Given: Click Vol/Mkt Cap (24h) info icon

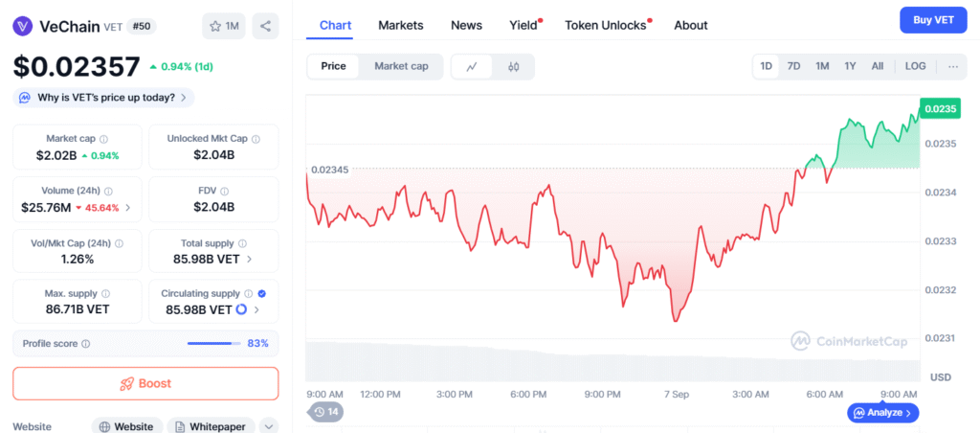Looking at the screenshot, I should [119, 243].
